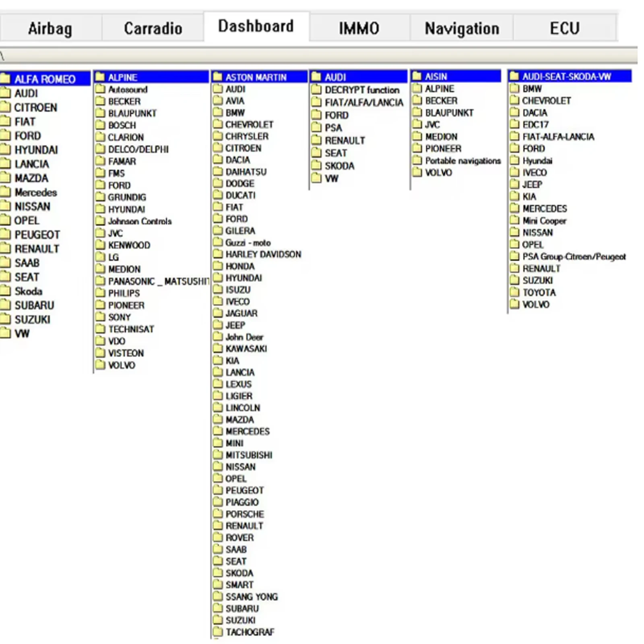Select the PHILIPS entry
This screenshot has height=644, width=644.
coord(124,293)
